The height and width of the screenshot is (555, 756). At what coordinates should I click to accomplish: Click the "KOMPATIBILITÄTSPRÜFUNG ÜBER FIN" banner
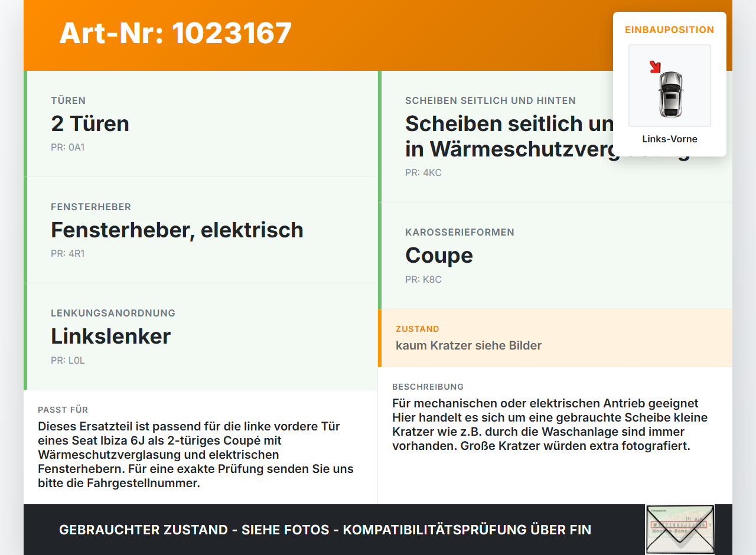[x=325, y=530]
